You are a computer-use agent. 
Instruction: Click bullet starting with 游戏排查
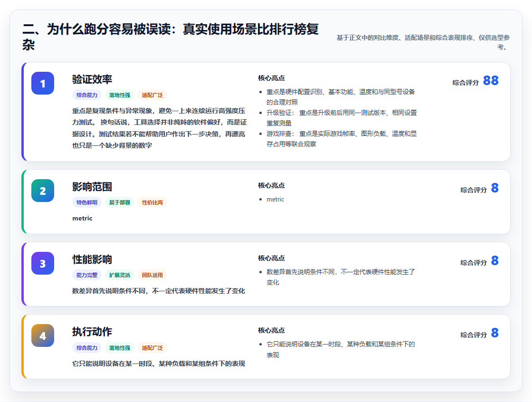342,139
